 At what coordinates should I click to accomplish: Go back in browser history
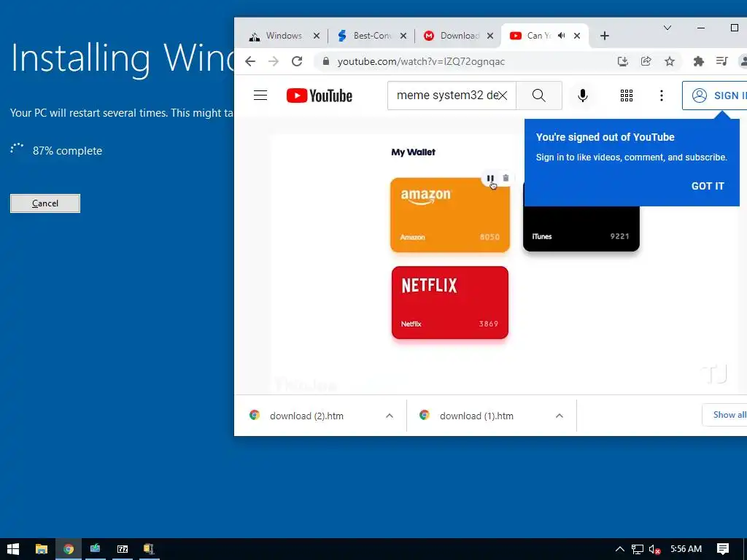coord(250,61)
